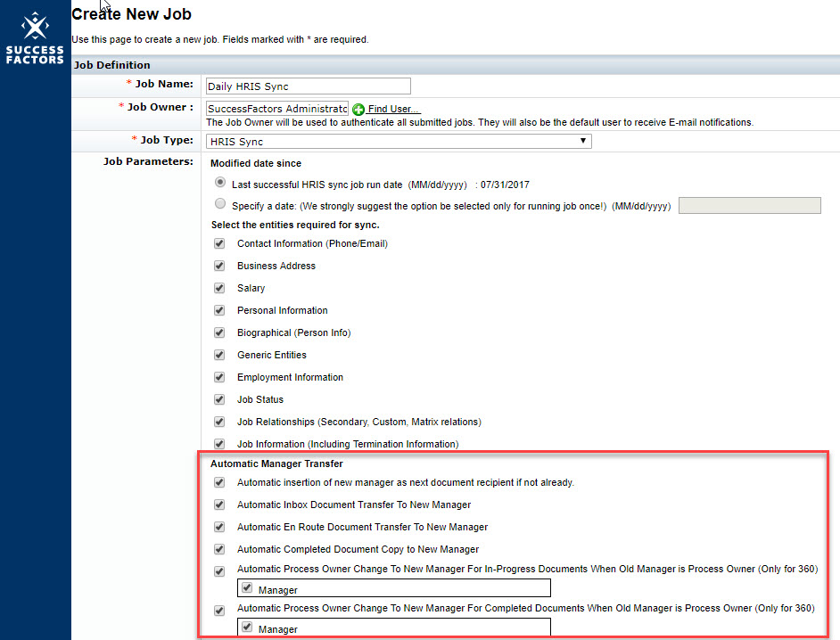840x640 pixels.
Task: Toggle the Employment Information checkbox
Action: point(219,377)
